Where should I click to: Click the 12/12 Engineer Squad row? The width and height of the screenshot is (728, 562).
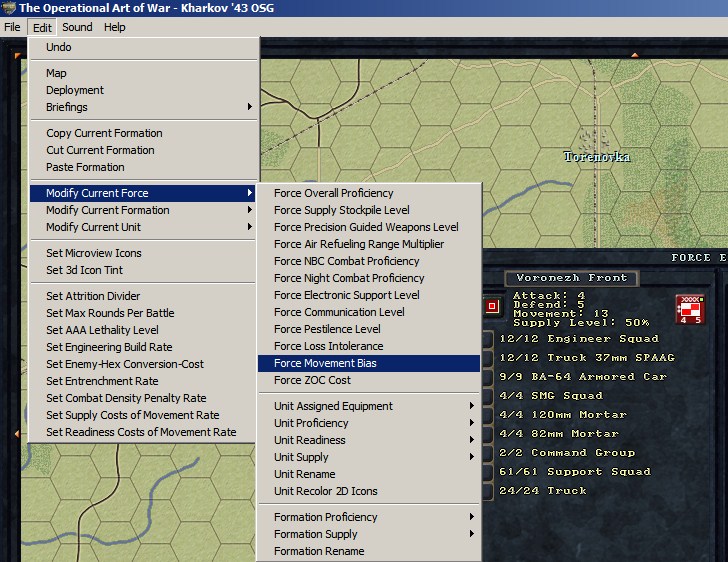coord(579,339)
